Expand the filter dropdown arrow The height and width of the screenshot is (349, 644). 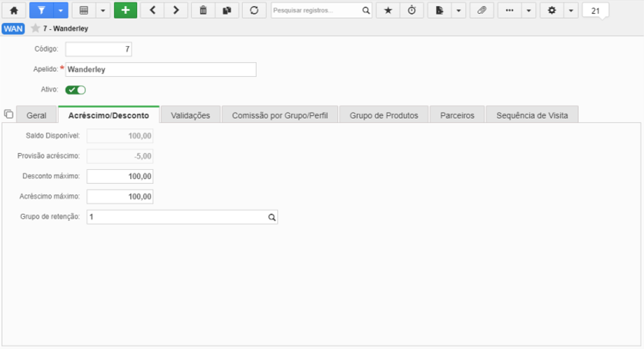[x=60, y=10]
